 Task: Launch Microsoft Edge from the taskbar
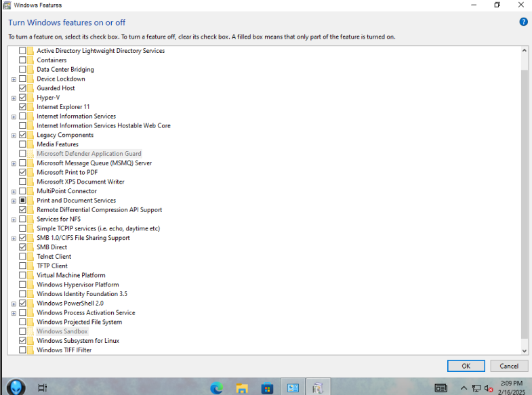point(216,388)
